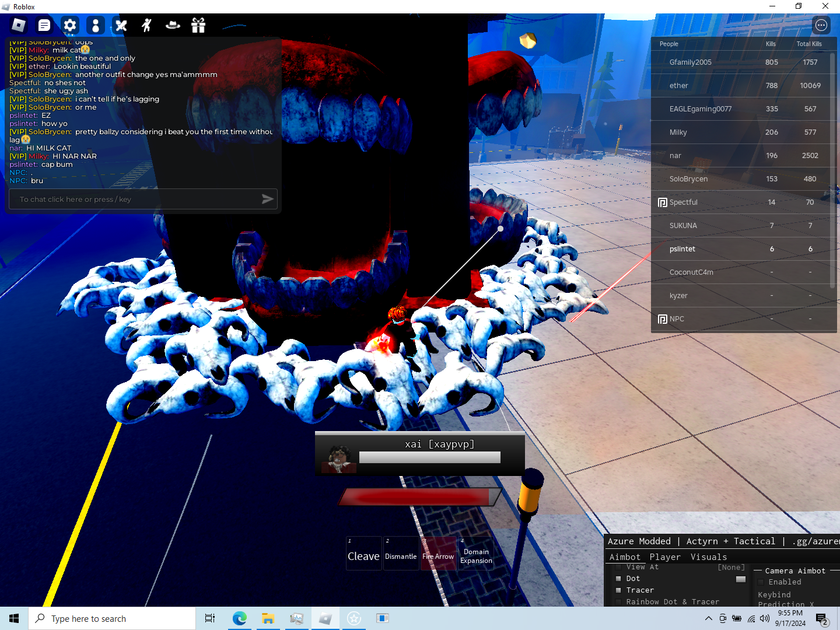Screen dimensions: 840x630
Task: Click the Windows search box
Action: (x=112, y=618)
